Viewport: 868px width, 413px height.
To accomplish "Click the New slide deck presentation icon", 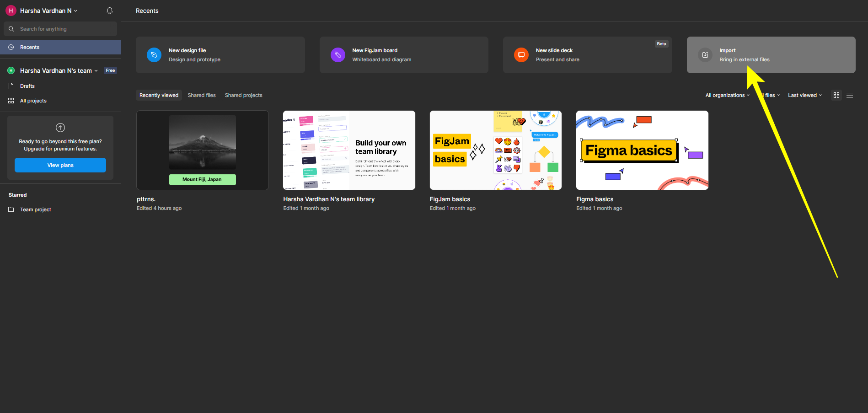I will (521, 55).
